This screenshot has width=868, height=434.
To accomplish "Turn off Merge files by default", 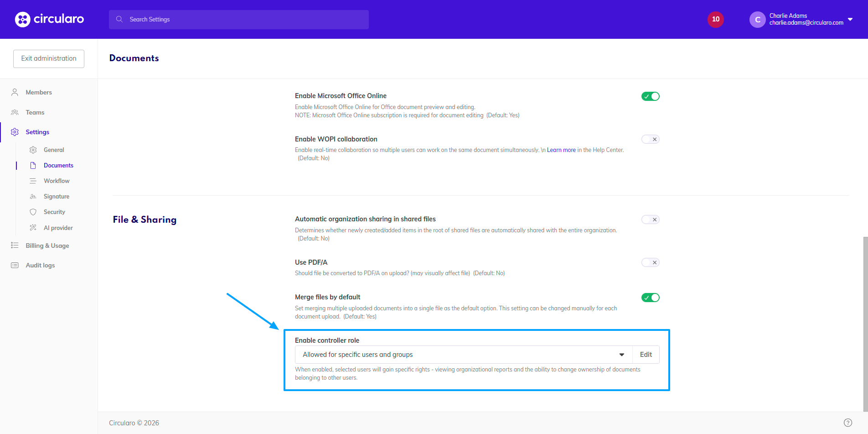I will click(650, 298).
